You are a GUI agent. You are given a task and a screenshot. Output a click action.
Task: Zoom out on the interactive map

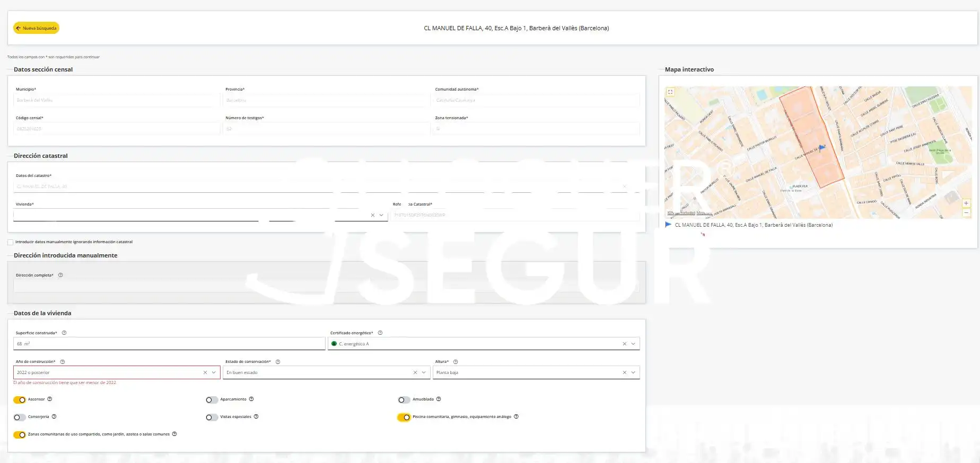click(966, 212)
